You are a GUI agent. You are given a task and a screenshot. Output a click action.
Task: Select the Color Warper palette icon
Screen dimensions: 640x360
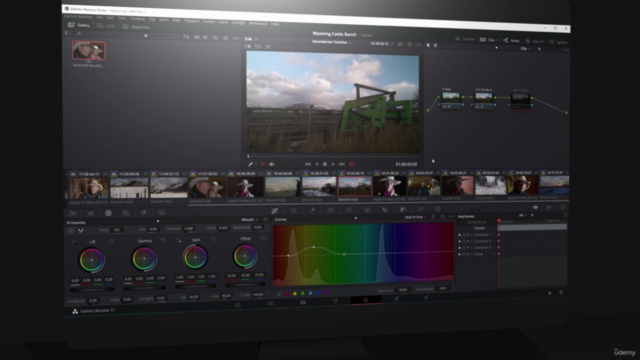(x=293, y=211)
